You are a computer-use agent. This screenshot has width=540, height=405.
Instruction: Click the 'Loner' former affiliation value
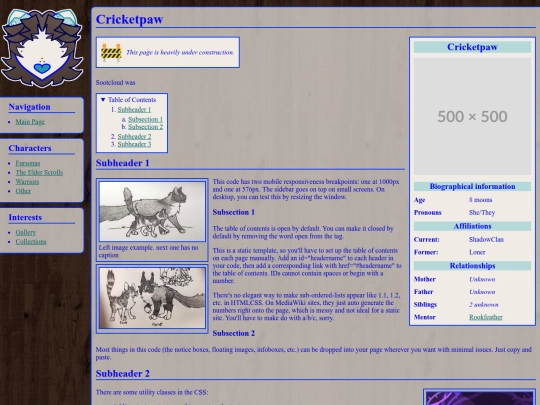pyautogui.click(x=477, y=252)
